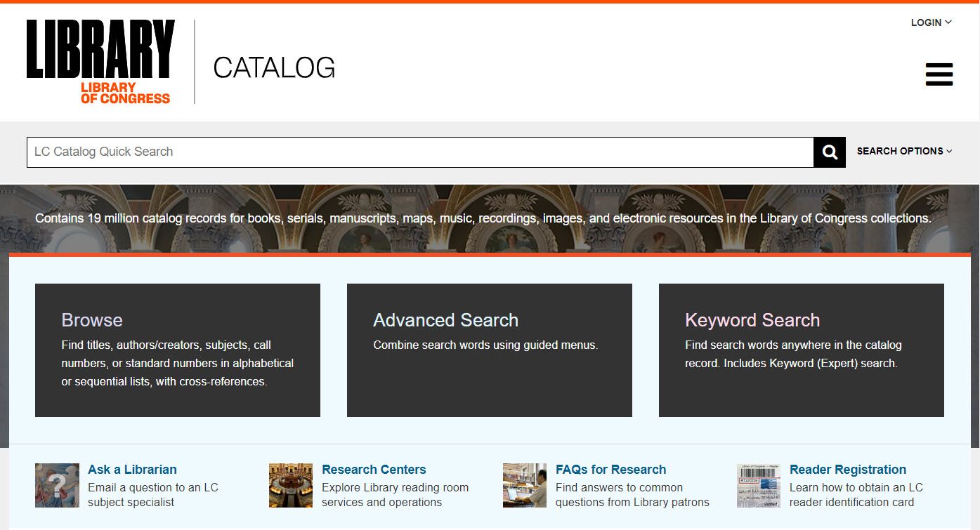Click the Reader Registration card thumbnail

point(759,485)
